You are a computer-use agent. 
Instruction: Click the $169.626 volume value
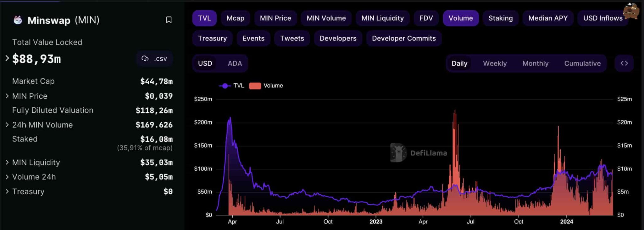pos(154,125)
